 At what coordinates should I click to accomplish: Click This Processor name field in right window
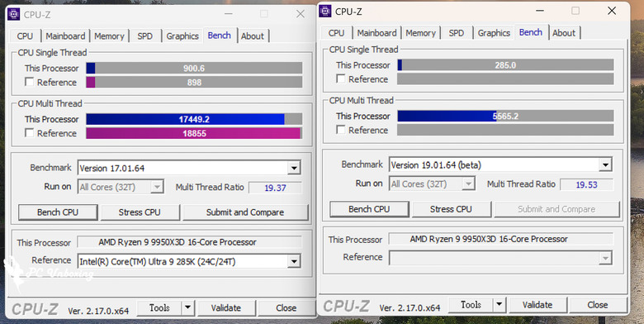tap(500, 239)
